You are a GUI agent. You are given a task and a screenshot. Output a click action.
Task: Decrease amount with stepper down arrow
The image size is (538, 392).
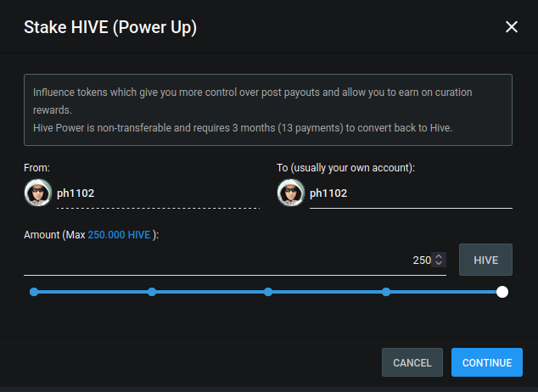pos(439,263)
